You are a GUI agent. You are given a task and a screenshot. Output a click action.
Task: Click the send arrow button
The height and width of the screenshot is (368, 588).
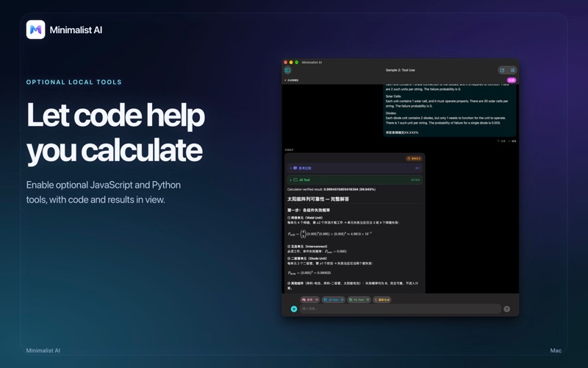coord(506,308)
